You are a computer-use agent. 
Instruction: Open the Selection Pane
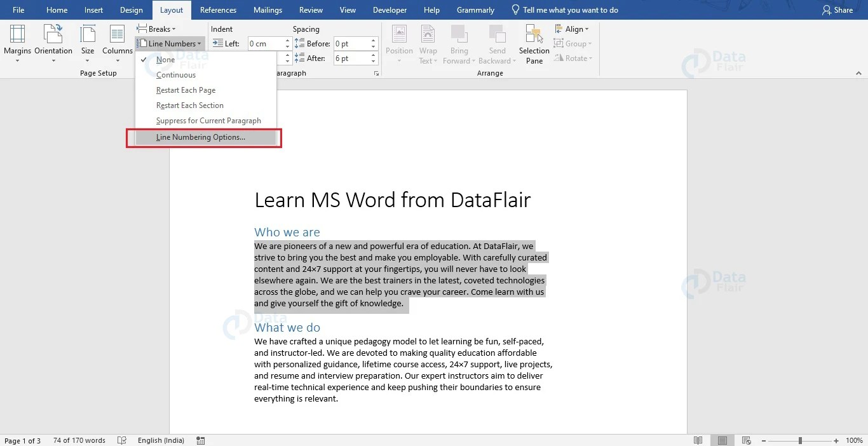pos(534,43)
